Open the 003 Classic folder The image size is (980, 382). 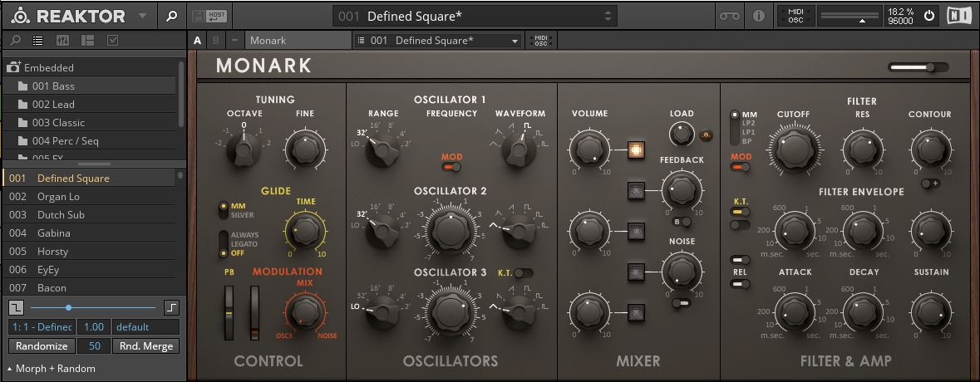coord(87,122)
